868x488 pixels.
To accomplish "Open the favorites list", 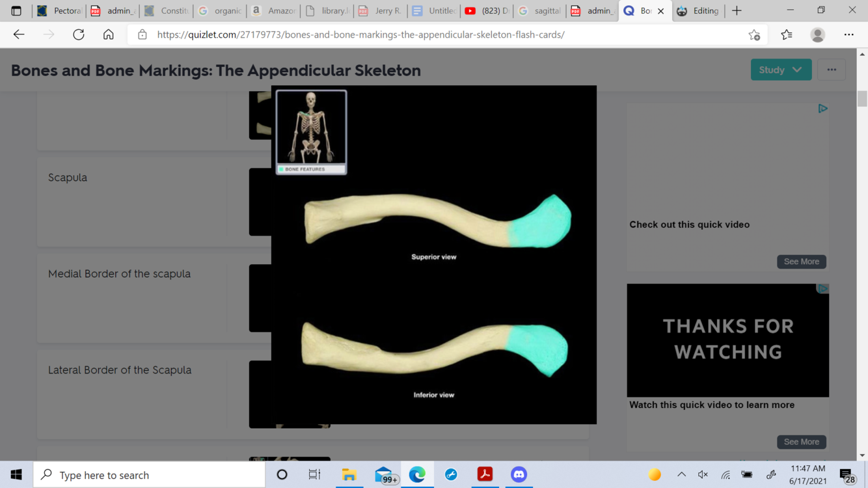I will [x=787, y=34].
